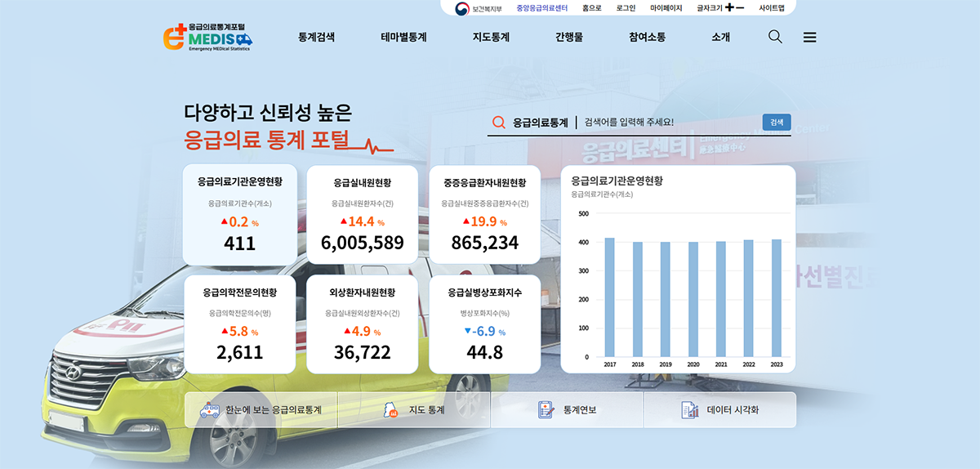Select the 응급실내원현황 stat card

[362, 215]
